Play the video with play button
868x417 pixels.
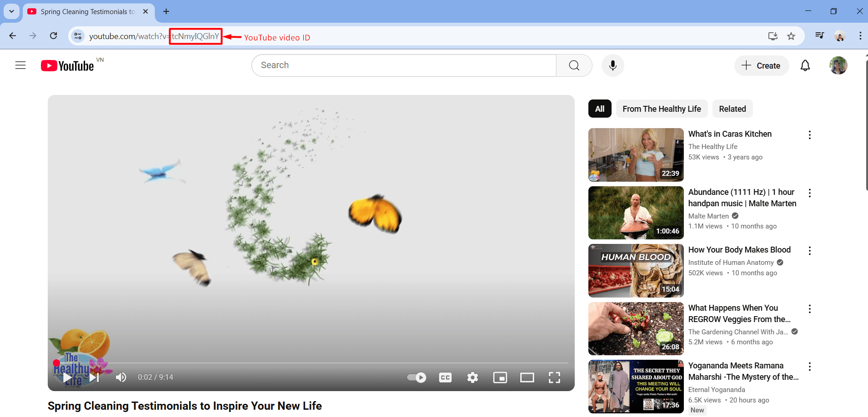tap(67, 377)
